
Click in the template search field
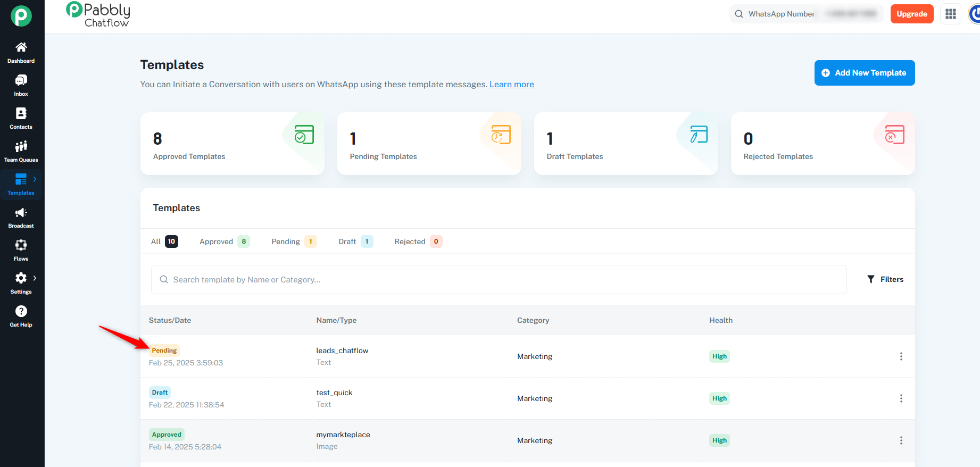(x=499, y=280)
